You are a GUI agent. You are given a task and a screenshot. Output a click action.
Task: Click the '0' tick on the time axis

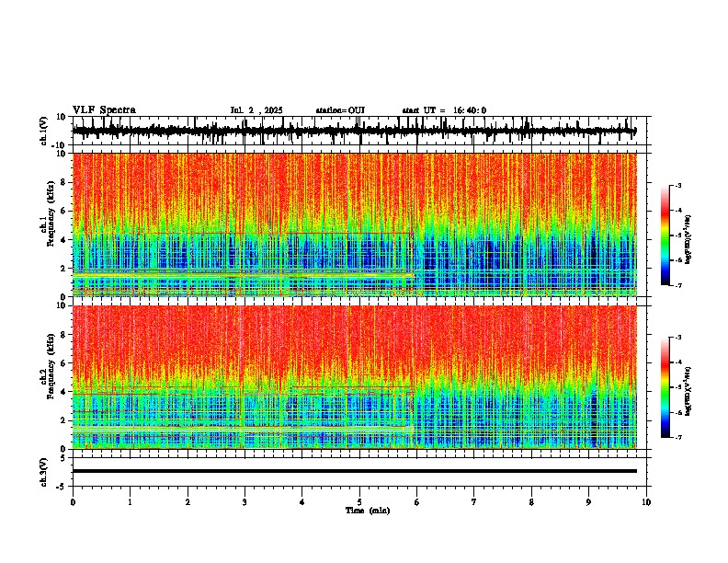73,502
